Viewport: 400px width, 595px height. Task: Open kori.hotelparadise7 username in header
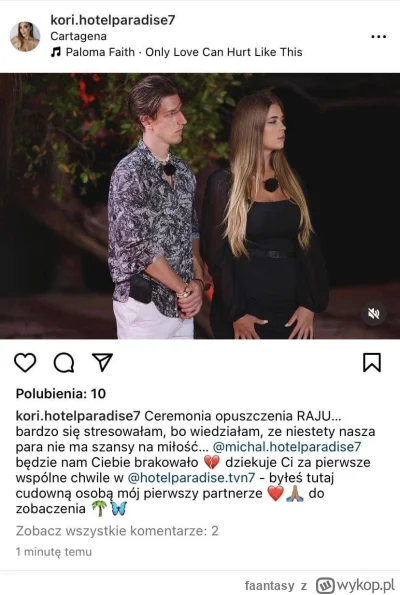113,20
